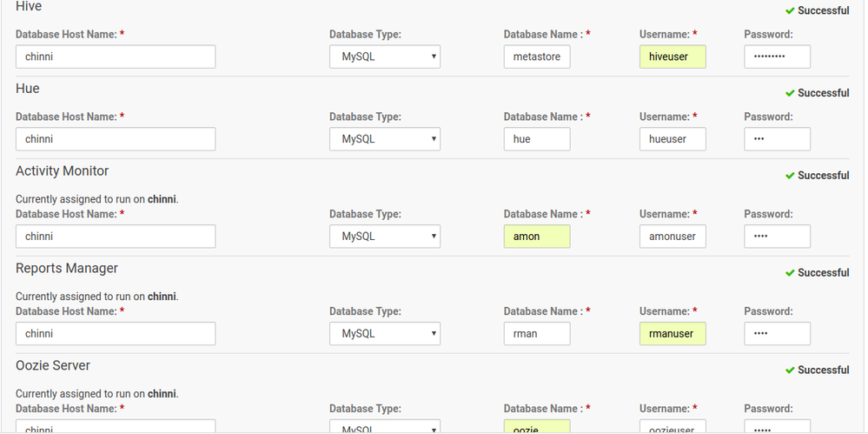Focus the Hive metastore database name field
The height and width of the screenshot is (434, 868).
[x=537, y=57]
